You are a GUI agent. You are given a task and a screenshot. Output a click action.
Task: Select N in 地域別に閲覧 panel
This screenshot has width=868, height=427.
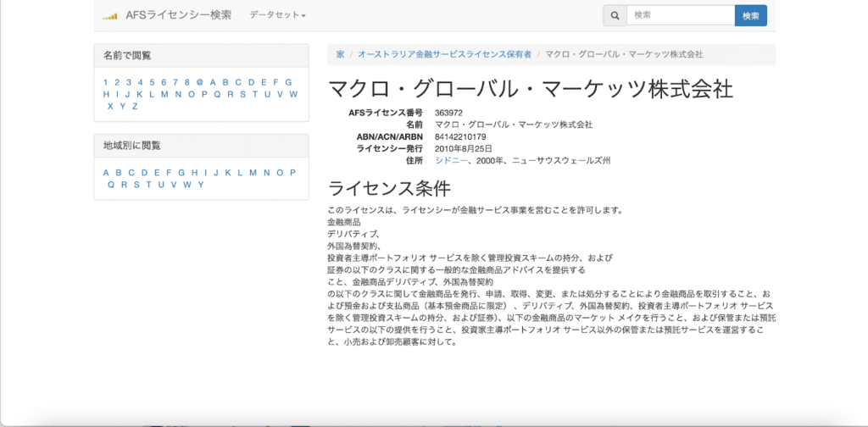(266, 173)
